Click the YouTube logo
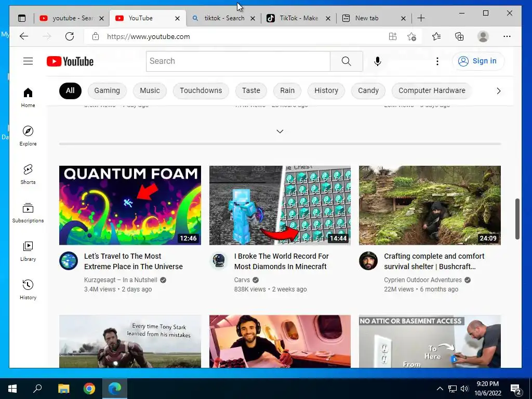The width and height of the screenshot is (532, 399). click(x=70, y=61)
